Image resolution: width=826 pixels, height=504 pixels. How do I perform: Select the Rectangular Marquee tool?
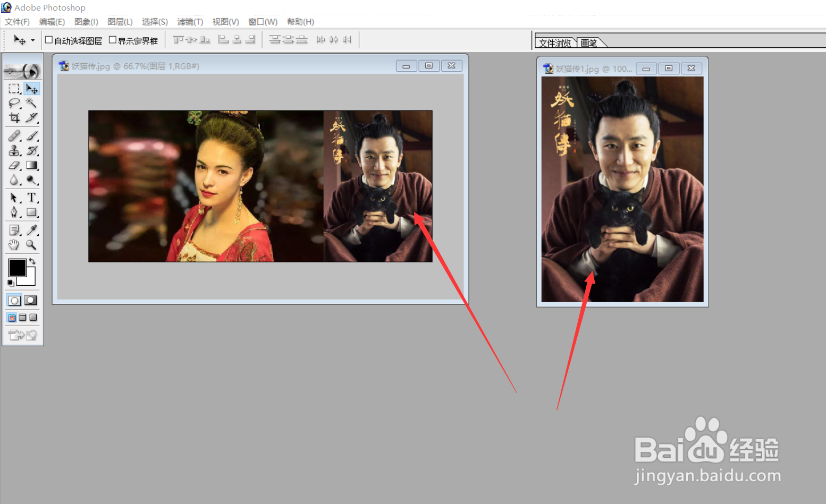click(14, 89)
